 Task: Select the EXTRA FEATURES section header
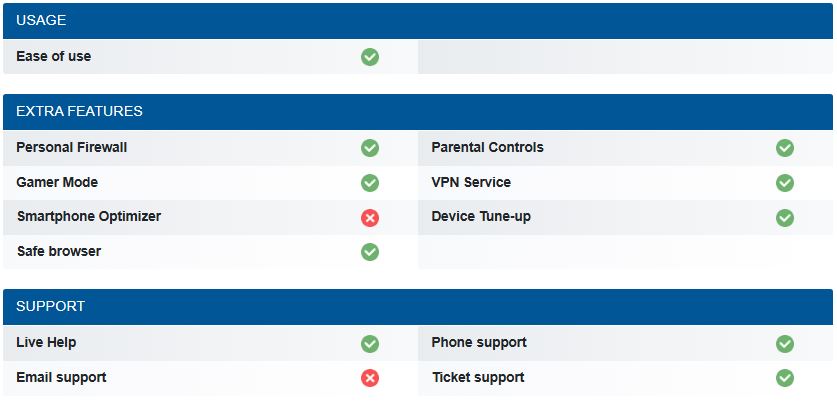(x=418, y=112)
